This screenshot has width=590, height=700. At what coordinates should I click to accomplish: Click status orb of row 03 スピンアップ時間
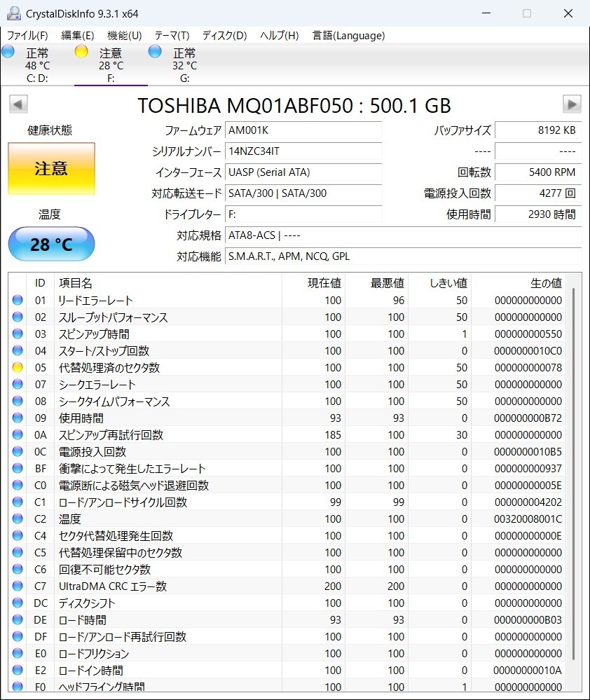(18, 334)
